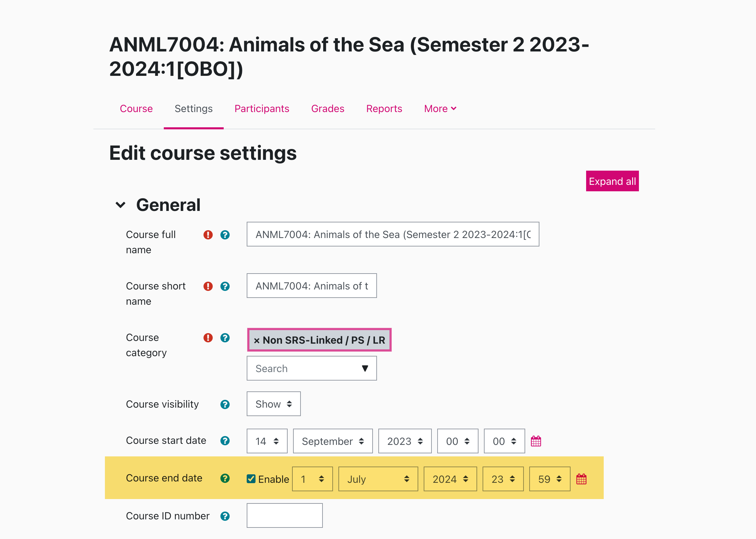Open the Course visibility Show dropdown
This screenshot has height=539, width=756.
pos(273,404)
